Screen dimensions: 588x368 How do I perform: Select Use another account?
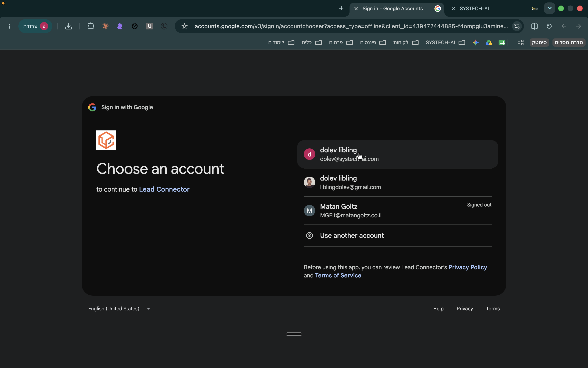[x=398, y=235]
